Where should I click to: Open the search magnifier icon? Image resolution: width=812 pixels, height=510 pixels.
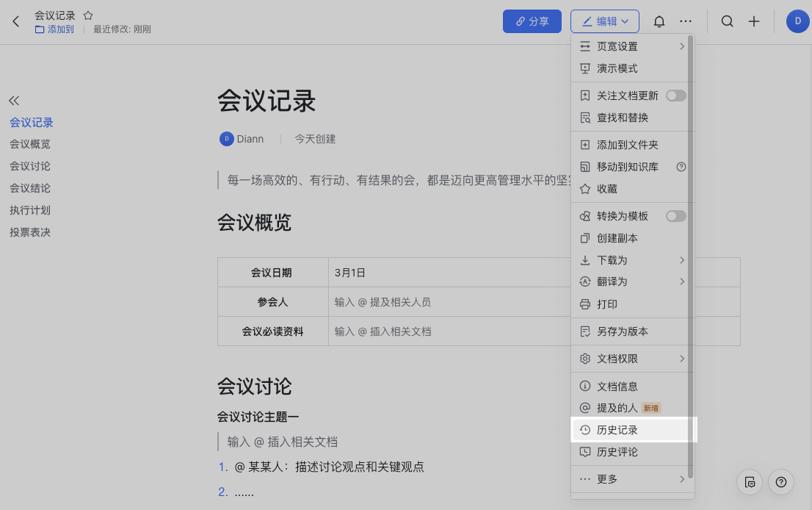click(x=727, y=21)
